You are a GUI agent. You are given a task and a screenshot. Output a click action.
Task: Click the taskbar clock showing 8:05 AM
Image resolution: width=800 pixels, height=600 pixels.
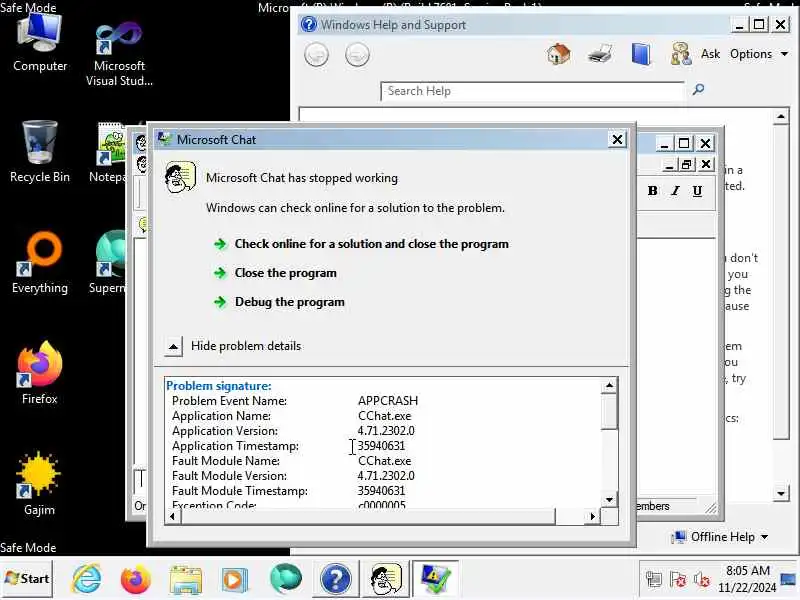click(x=747, y=579)
